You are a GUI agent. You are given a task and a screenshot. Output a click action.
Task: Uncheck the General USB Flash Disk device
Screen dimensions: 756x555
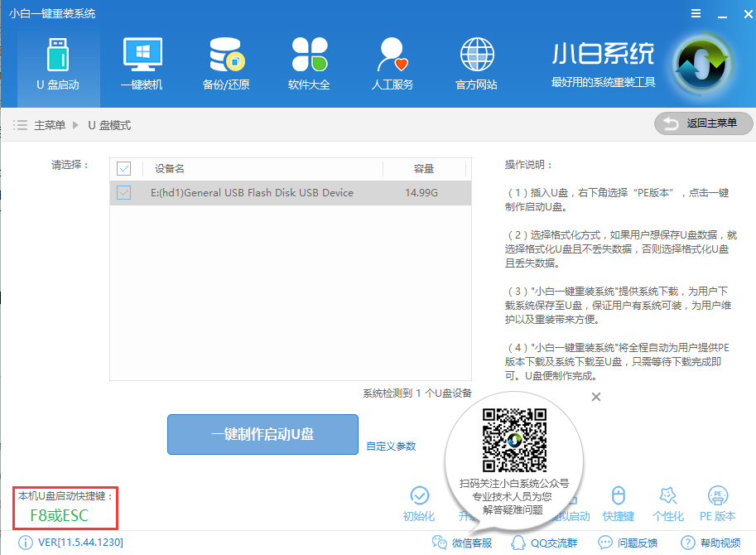click(x=124, y=192)
